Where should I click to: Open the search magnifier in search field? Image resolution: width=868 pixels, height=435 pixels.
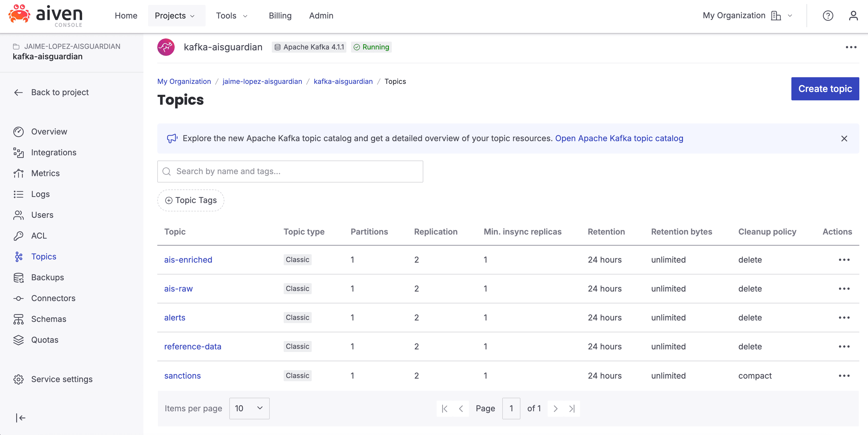167,171
